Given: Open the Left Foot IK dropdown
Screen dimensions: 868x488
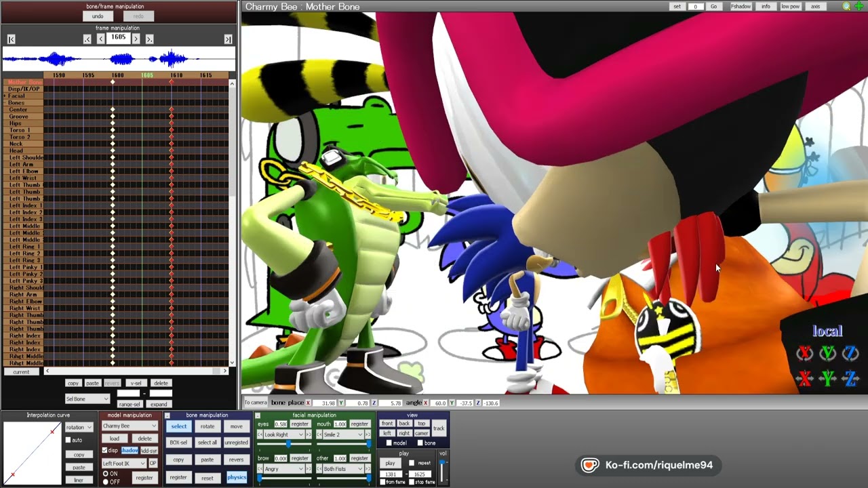Looking at the screenshot, I should coord(123,463).
